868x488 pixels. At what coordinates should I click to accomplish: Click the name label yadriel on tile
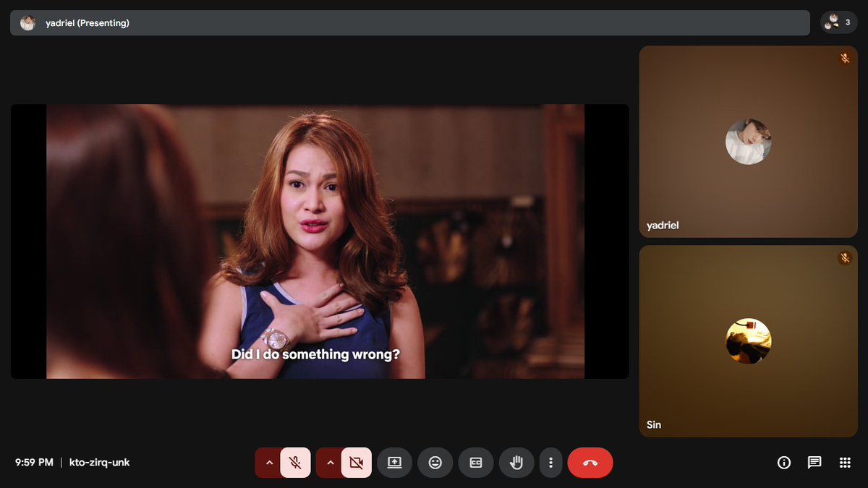663,226
